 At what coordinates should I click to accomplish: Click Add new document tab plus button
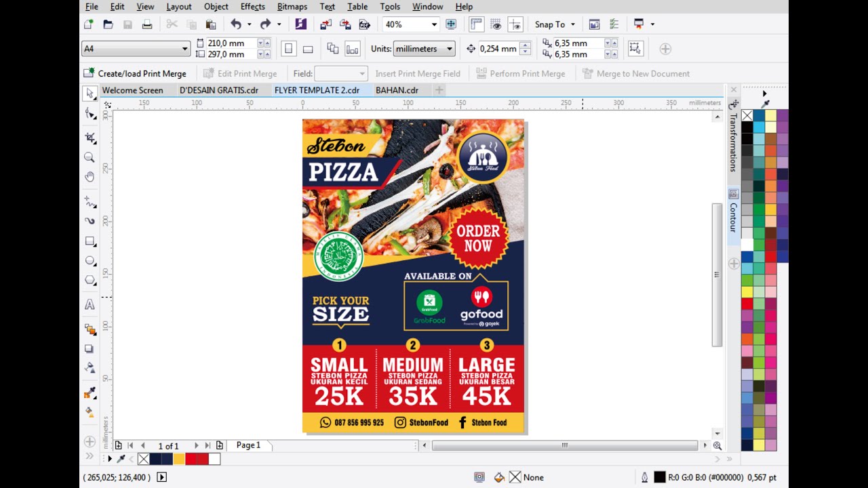[439, 89]
